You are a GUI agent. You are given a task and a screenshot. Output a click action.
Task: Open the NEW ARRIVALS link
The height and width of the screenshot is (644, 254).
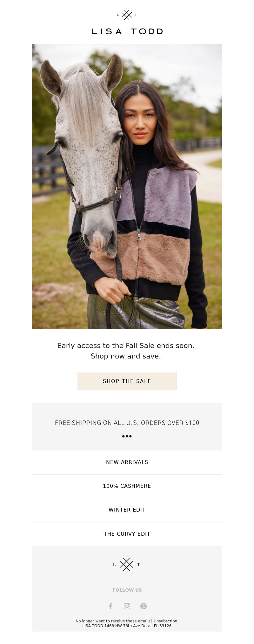point(127,462)
